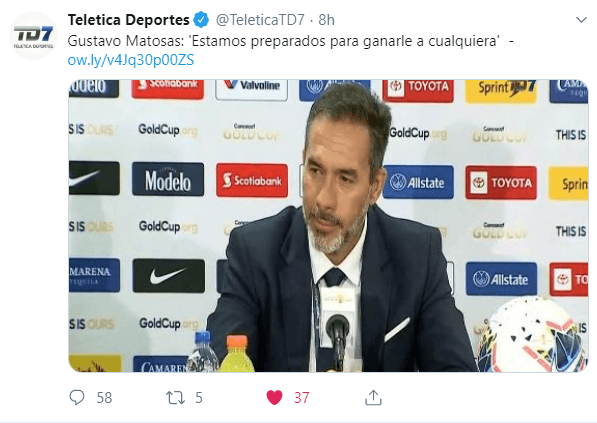Click the 37 likes count
Image resolution: width=597 pixels, height=423 pixels.
click(302, 398)
